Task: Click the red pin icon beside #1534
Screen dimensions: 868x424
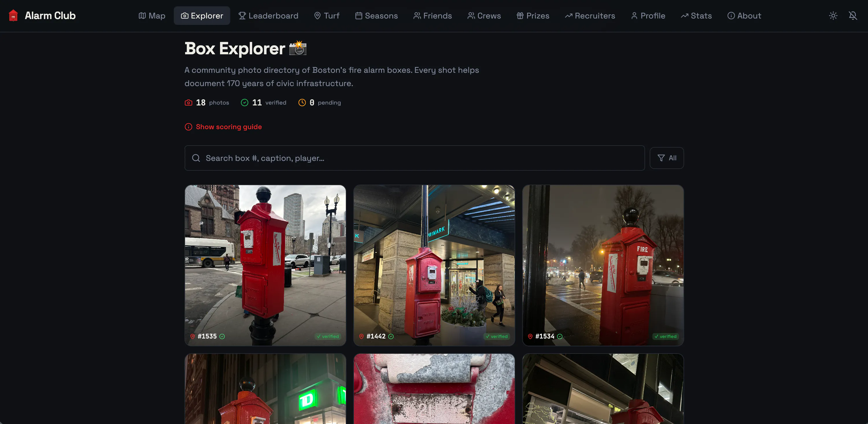Action: (x=530, y=336)
